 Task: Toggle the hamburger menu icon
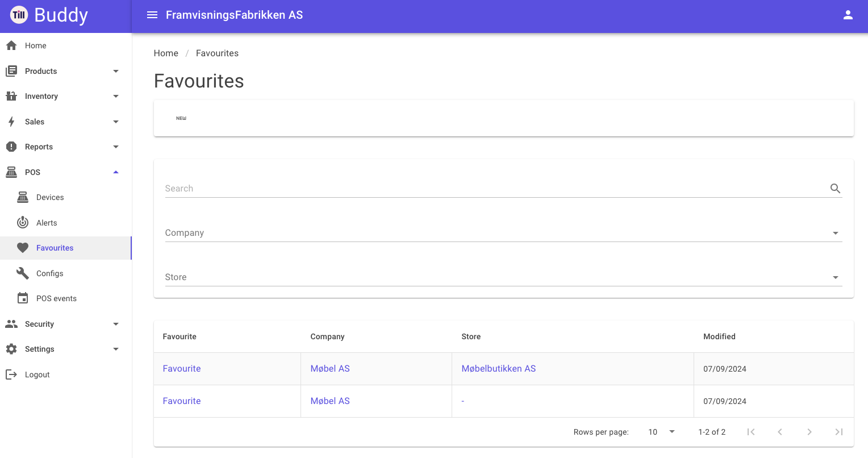pyautogui.click(x=152, y=15)
